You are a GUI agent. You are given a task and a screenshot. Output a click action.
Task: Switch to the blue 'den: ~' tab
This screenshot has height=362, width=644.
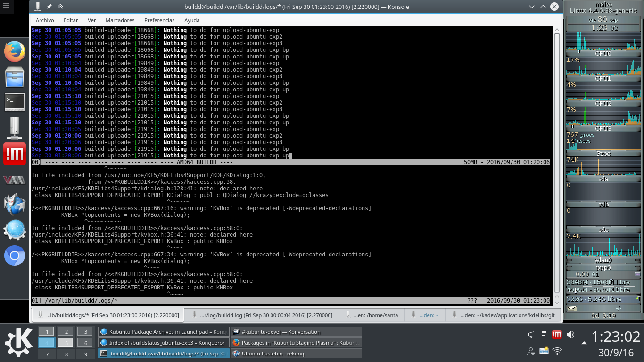pyautogui.click(x=425, y=315)
